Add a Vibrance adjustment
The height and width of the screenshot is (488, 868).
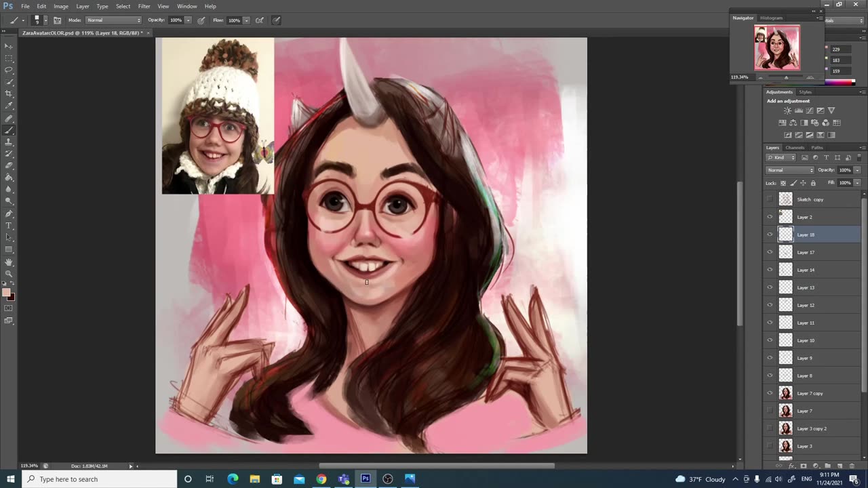pos(831,110)
